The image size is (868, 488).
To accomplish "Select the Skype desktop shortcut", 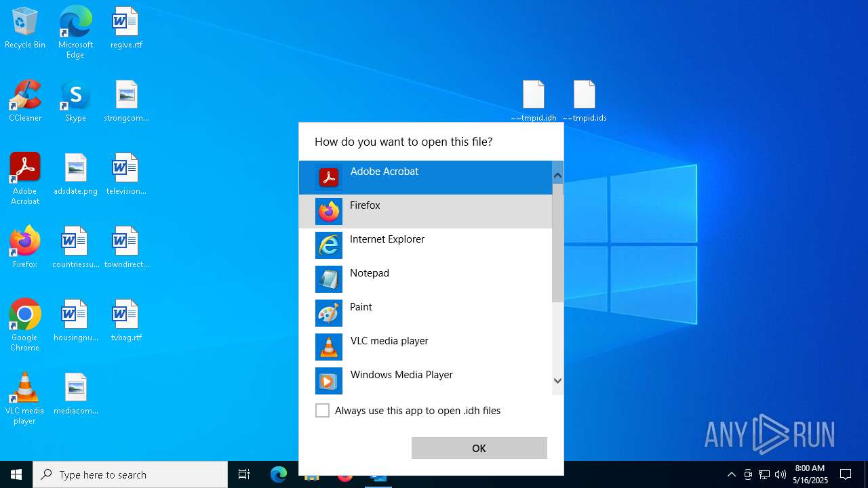I will point(75,102).
